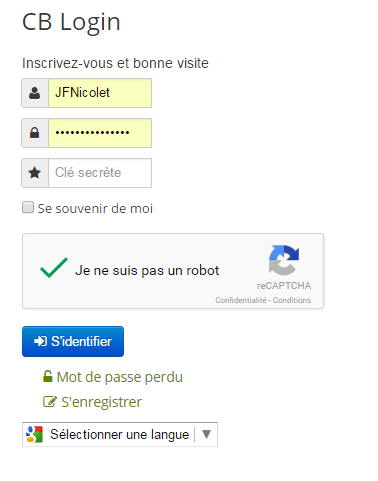378x481 pixels.
Task: Click the sign-in arrow icon on S'identifier
Action: coord(41,341)
